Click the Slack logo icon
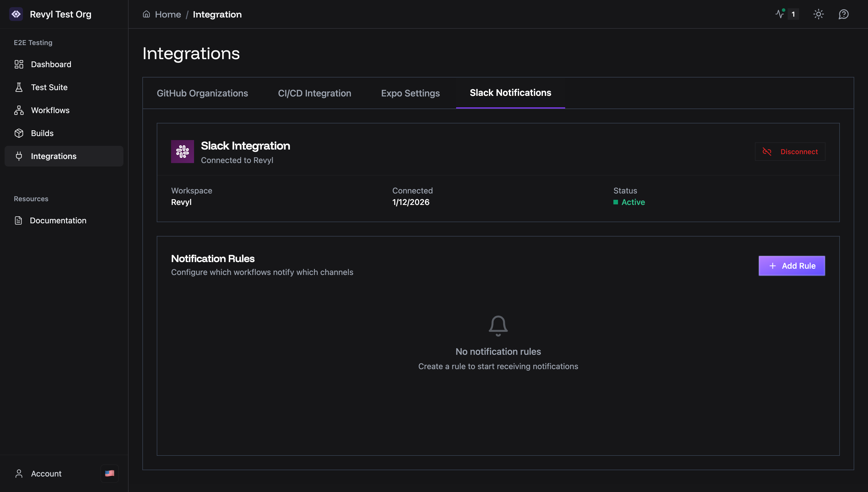 tap(183, 151)
